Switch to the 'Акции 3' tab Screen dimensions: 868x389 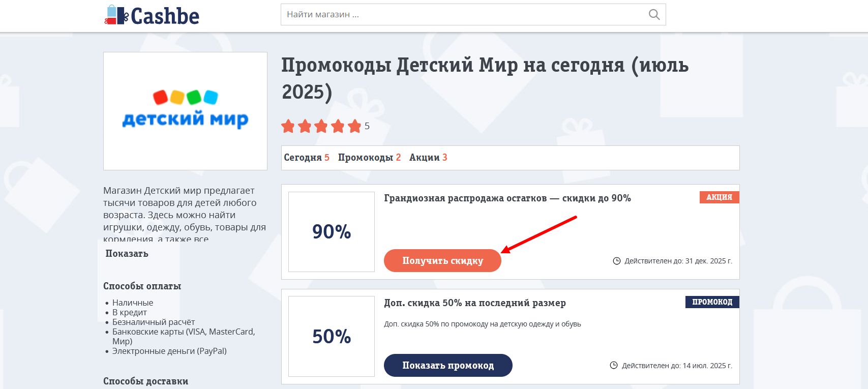tap(428, 158)
